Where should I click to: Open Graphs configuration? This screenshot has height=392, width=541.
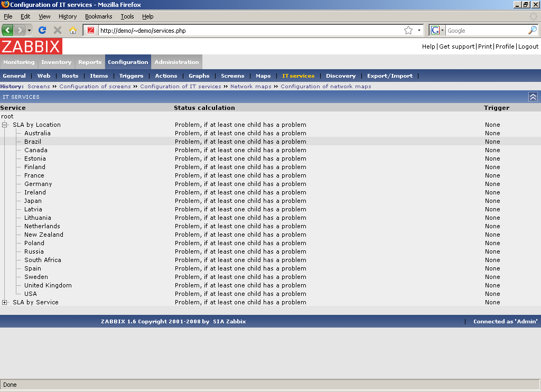[x=199, y=76]
